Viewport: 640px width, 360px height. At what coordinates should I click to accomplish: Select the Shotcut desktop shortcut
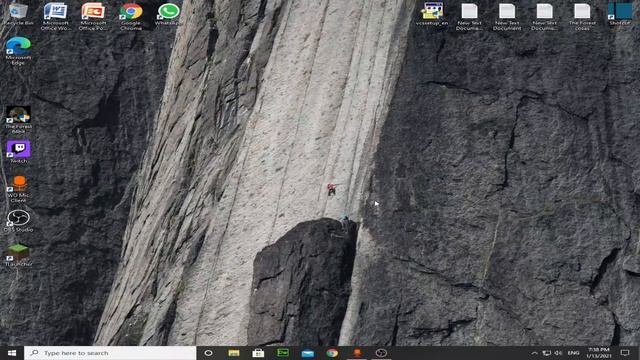tap(620, 15)
